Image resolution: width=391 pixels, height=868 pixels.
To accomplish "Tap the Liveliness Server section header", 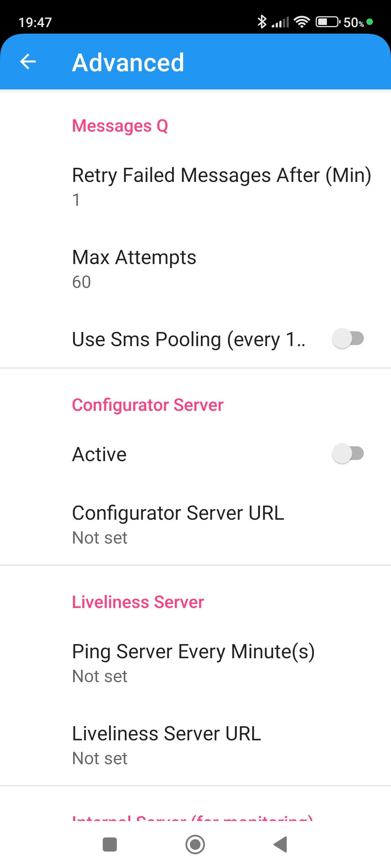I will (x=138, y=602).
